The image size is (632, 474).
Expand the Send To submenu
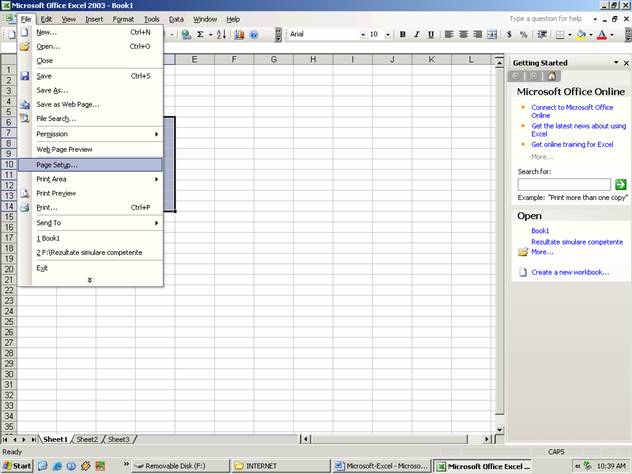click(x=90, y=223)
